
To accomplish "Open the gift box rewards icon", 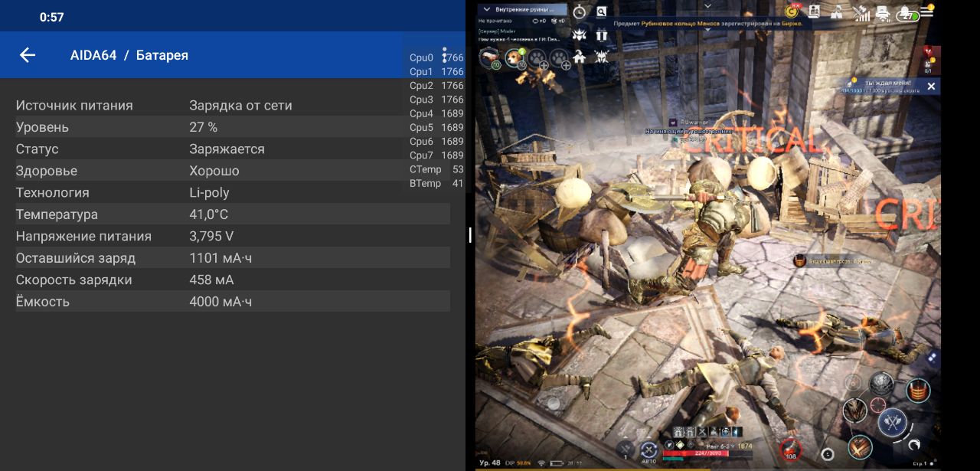I will 602,34.
